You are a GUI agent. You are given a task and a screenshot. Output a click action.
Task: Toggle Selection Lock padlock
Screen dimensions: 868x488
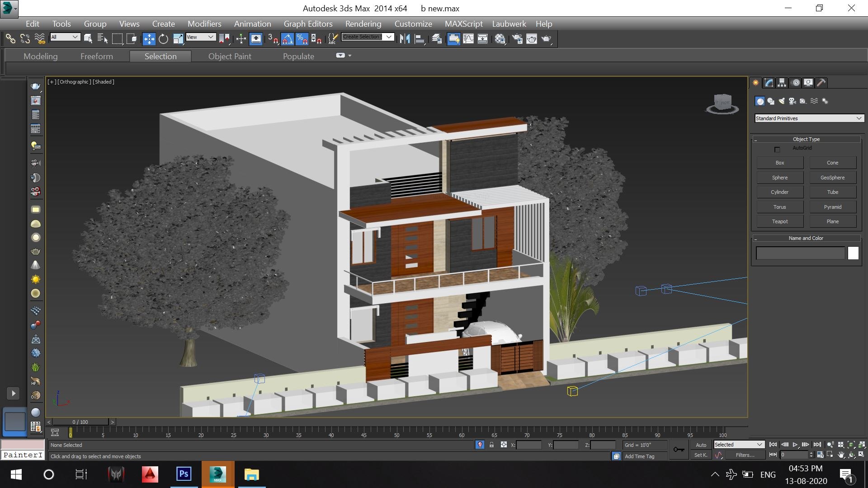[x=491, y=445]
